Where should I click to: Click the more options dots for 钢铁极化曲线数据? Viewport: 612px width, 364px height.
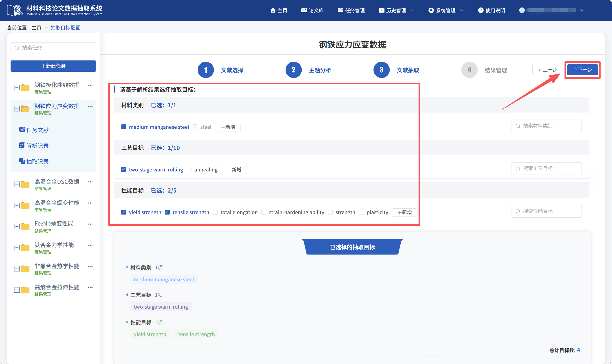tap(90, 85)
